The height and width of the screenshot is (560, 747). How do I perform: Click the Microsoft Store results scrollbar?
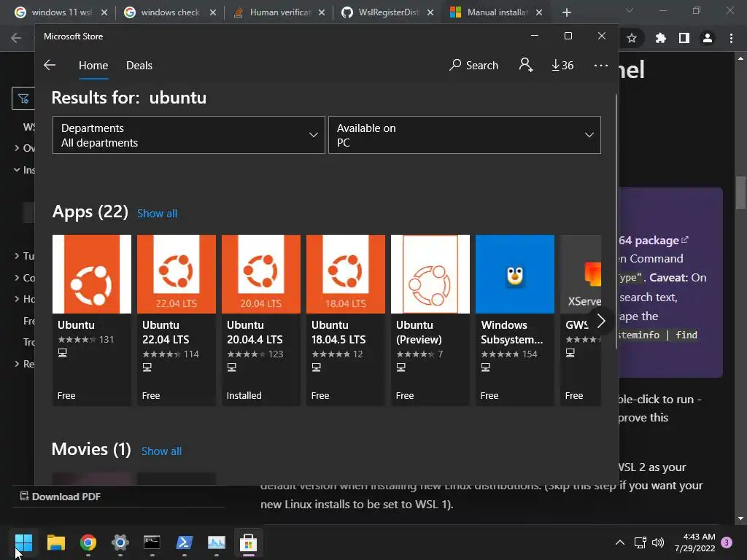pyautogui.click(x=616, y=222)
